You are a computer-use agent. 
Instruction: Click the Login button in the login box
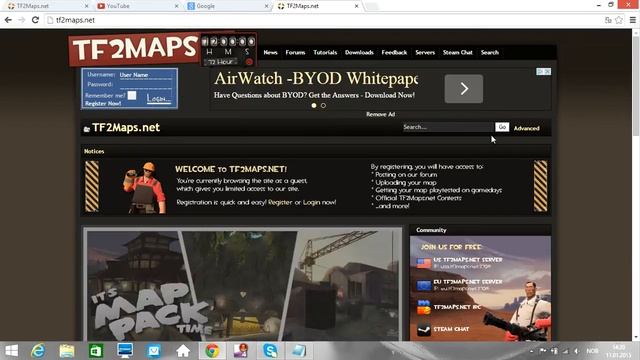tap(158, 98)
